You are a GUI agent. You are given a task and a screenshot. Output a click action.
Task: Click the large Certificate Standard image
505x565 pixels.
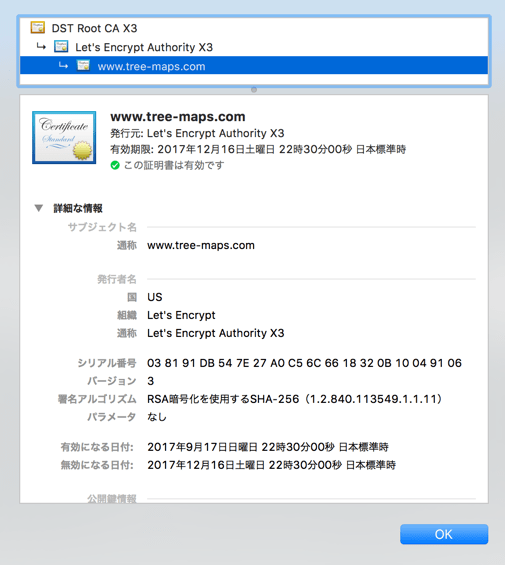[x=64, y=137]
